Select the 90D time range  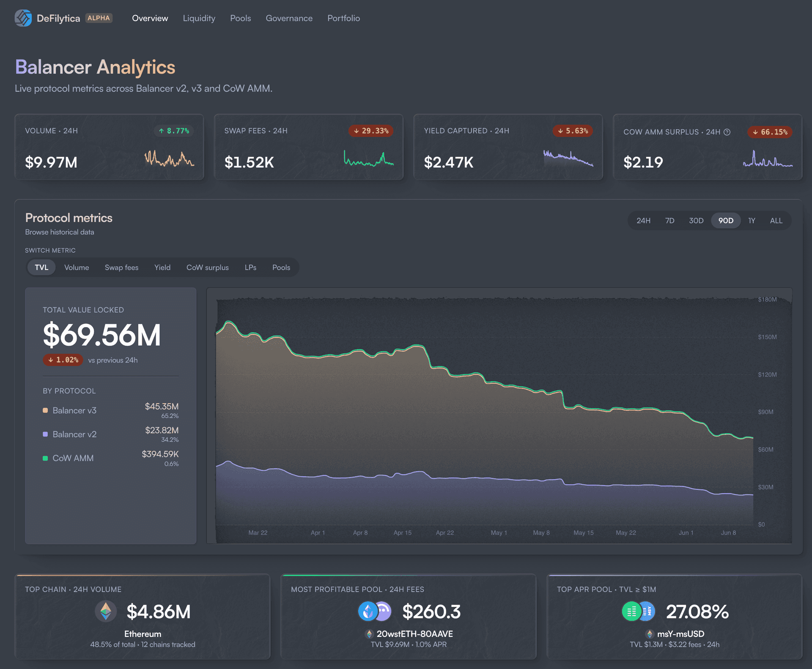click(726, 221)
